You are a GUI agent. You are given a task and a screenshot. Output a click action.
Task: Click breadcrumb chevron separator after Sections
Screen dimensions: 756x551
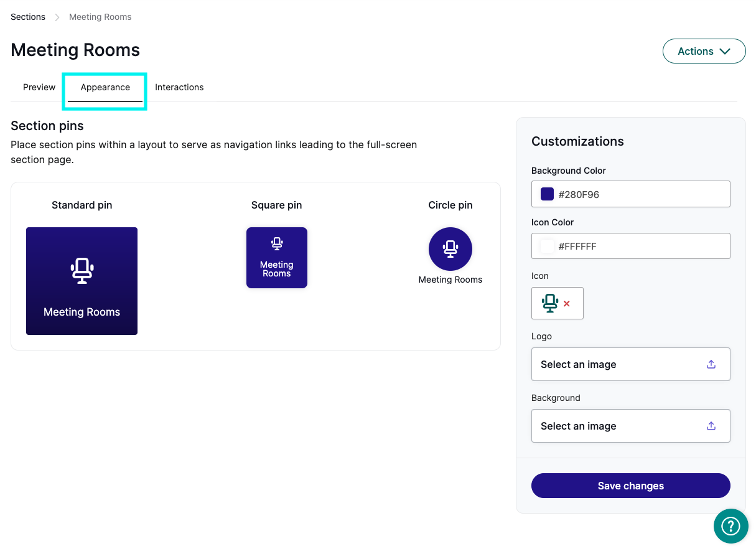pyautogui.click(x=57, y=17)
